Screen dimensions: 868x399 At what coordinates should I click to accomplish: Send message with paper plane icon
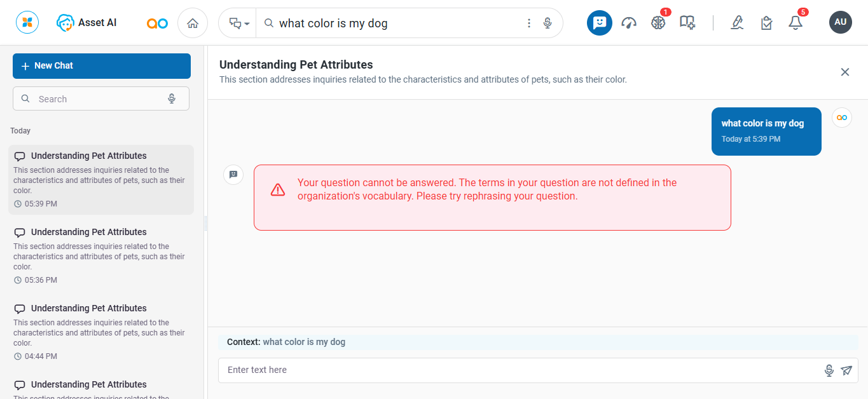point(846,370)
